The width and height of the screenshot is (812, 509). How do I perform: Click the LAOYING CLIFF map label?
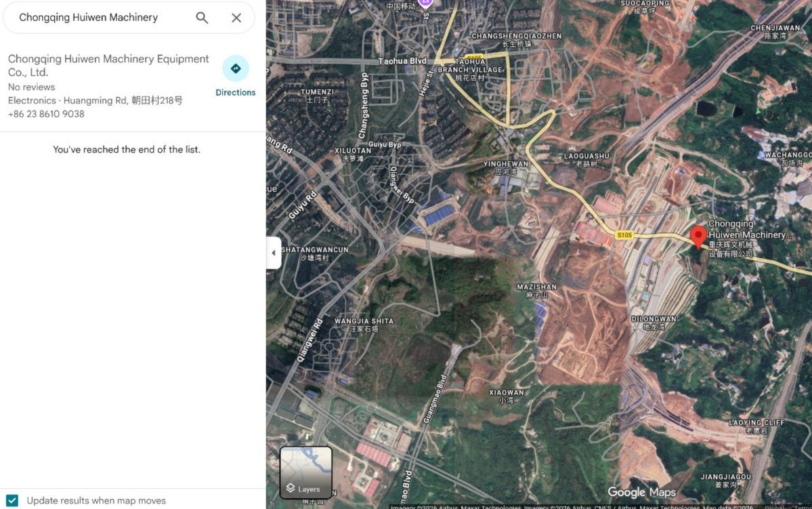tap(756, 426)
